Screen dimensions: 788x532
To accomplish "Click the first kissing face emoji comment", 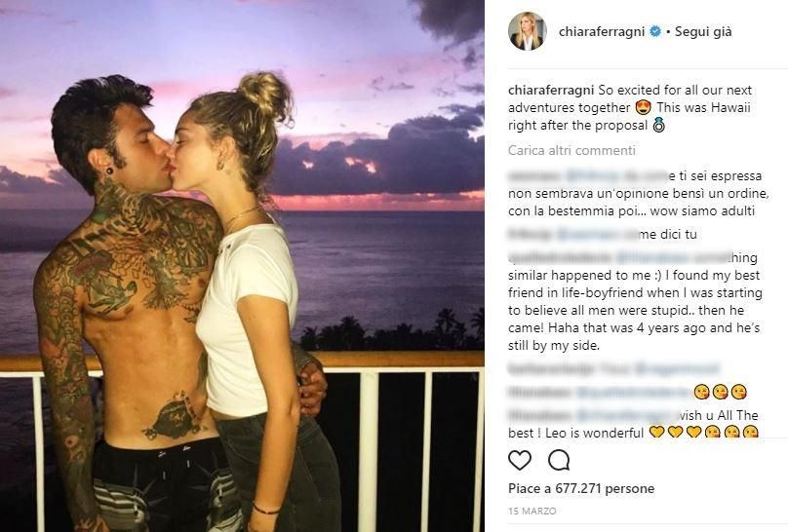I will [x=701, y=393].
